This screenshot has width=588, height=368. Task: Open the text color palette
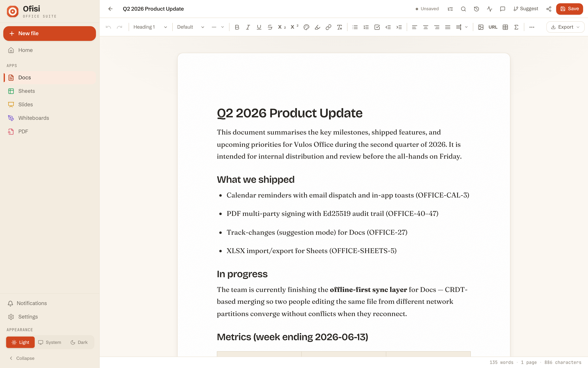pyautogui.click(x=306, y=27)
